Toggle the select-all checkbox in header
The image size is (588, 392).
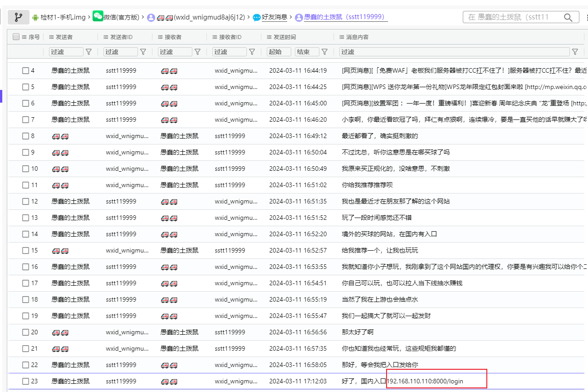pos(16,37)
